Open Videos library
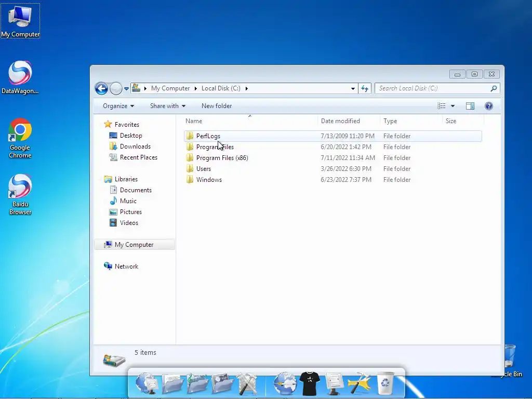Screen dimensions: 532x399 (129, 222)
